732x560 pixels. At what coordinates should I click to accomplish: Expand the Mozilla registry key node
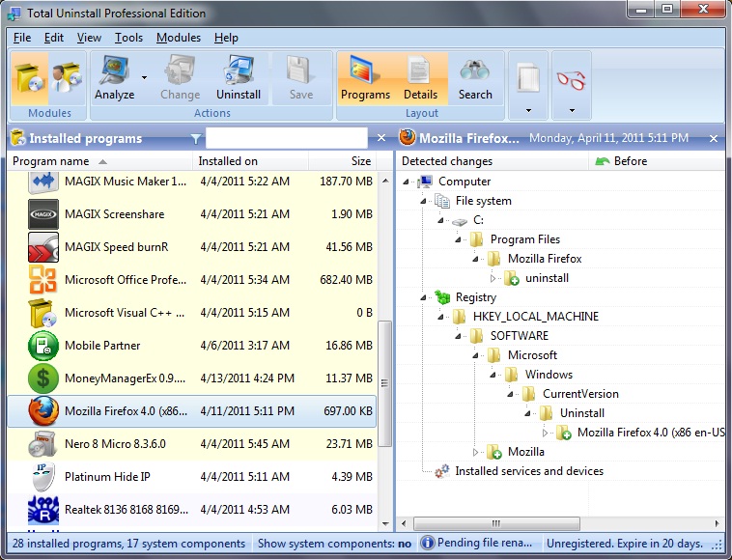click(x=475, y=452)
